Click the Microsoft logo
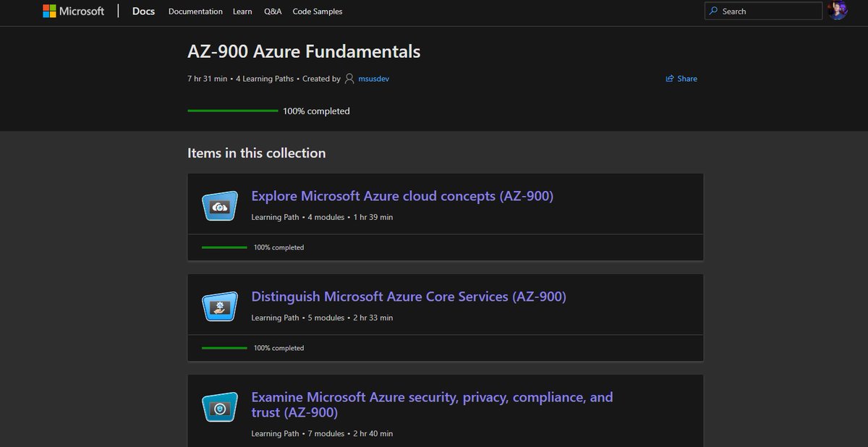This screenshot has width=868, height=447. click(73, 11)
